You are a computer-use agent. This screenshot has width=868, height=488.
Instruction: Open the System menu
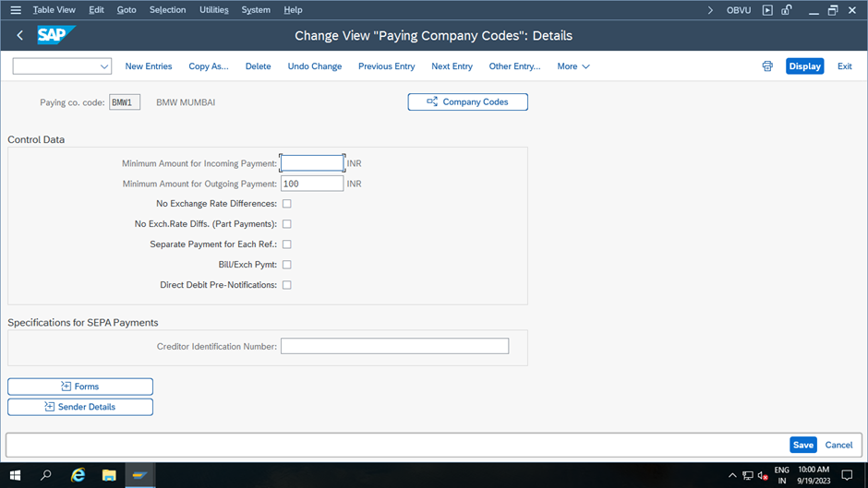tap(256, 10)
